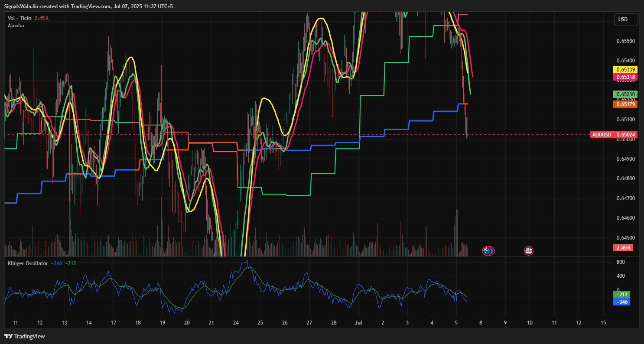Click the 0.65400 price axis value

click(x=625, y=61)
